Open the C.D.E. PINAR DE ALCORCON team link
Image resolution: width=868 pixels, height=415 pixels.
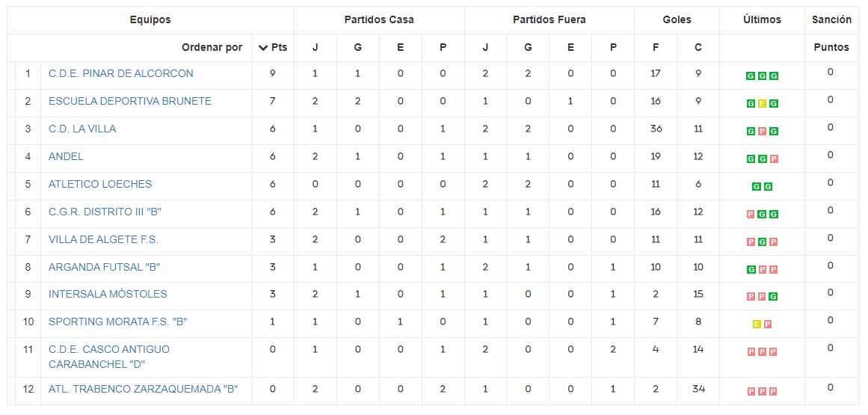pos(121,73)
